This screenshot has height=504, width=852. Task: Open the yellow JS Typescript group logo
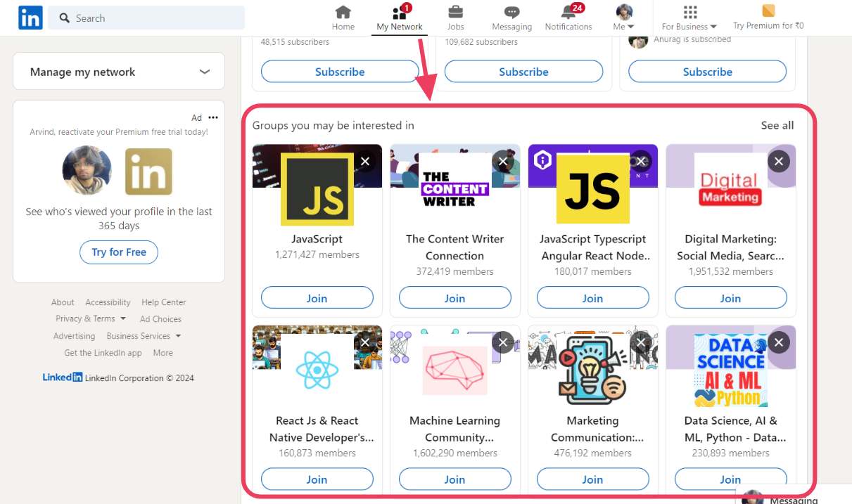point(592,188)
